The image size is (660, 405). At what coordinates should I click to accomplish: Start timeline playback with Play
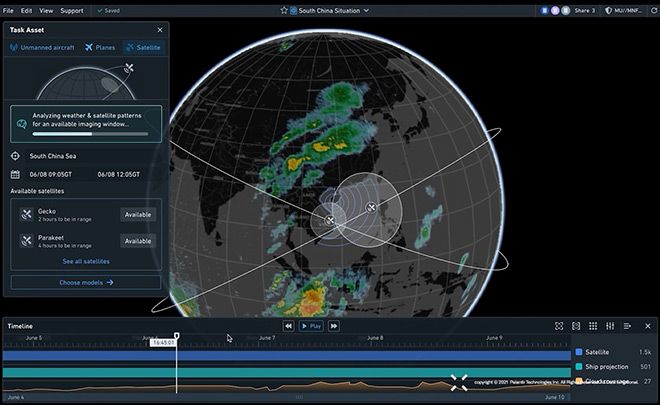click(x=311, y=326)
